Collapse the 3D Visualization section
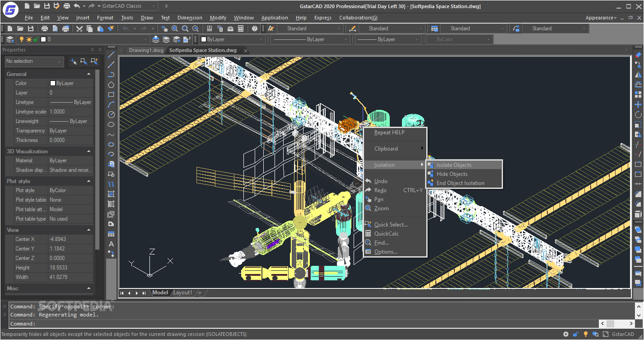The image size is (644, 340). [89, 151]
